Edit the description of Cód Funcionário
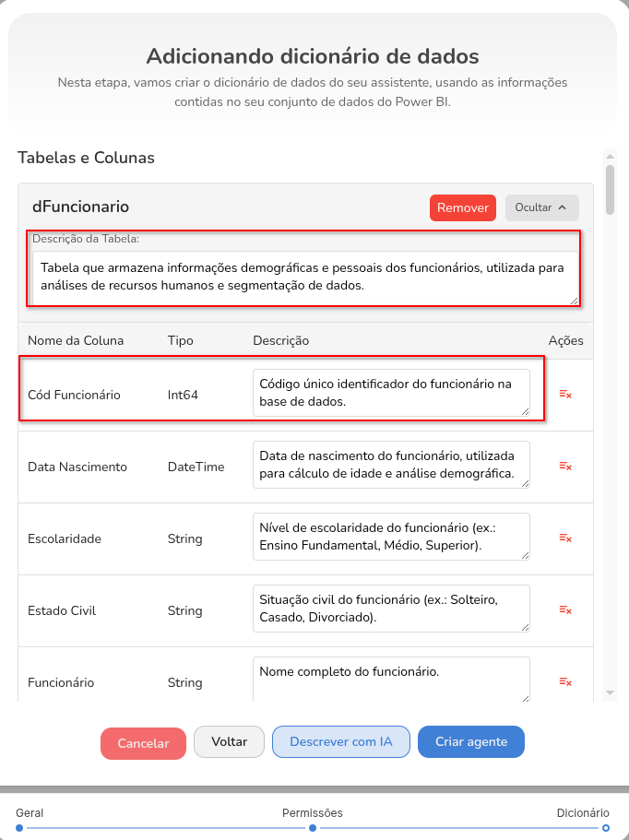Viewport: 629px width, 840px height. [391, 391]
